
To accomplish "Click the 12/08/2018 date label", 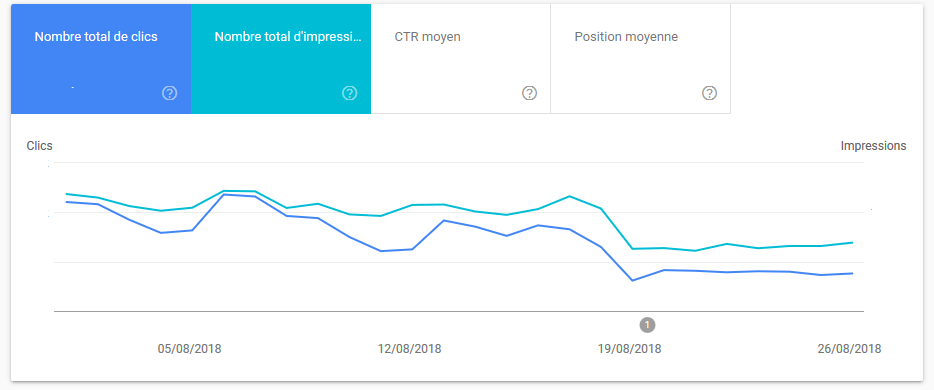I will [x=410, y=349].
